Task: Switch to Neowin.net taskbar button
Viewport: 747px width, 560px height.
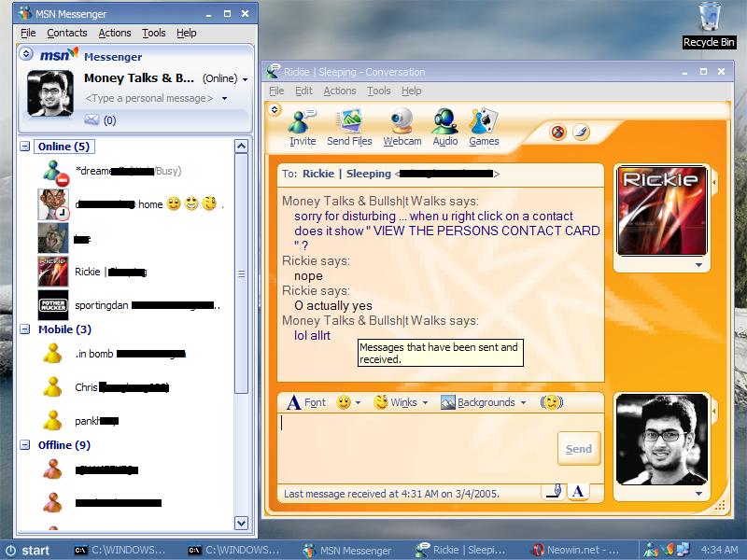Action: coord(576,550)
